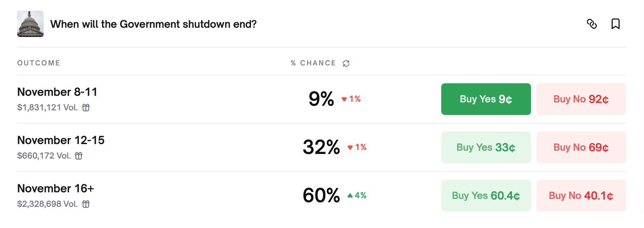Select the 9% chance value

(321, 99)
